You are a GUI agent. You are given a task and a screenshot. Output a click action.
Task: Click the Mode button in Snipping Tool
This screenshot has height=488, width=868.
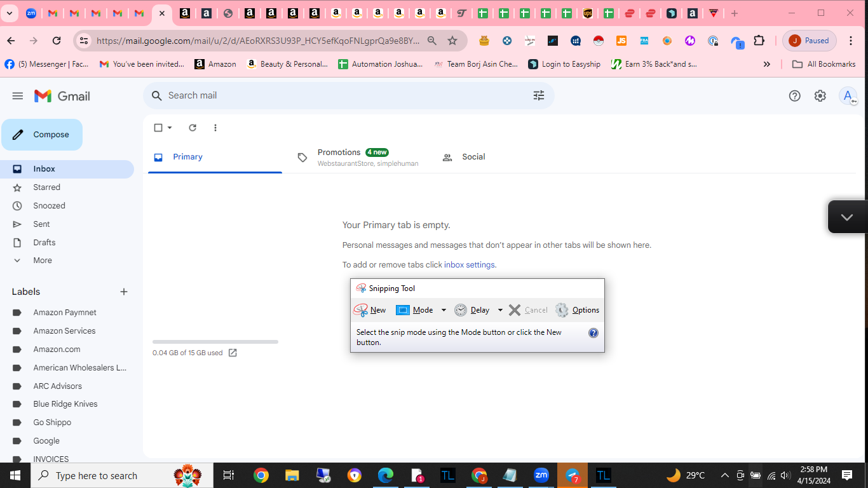pyautogui.click(x=415, y=310)
